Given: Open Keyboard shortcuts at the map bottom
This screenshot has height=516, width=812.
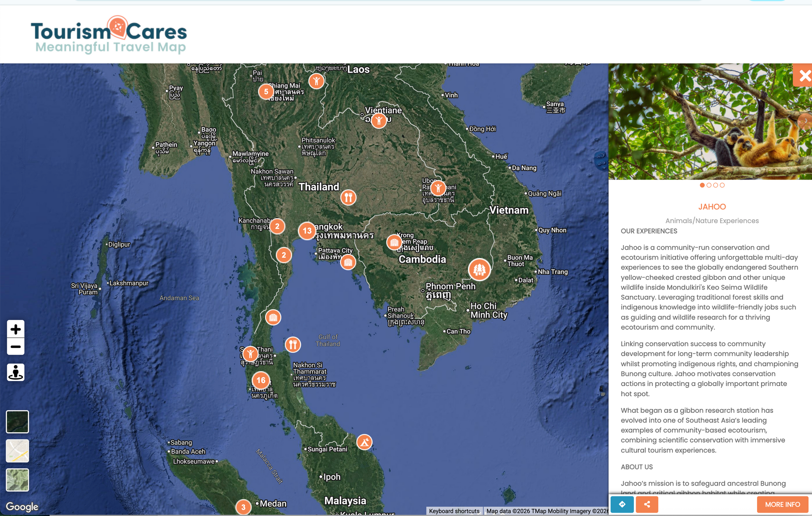Looking at the screenshot, I should point(454,511).
